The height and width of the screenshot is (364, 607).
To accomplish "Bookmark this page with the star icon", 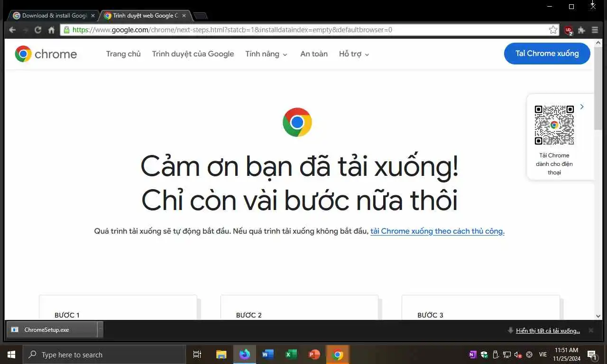I will click(553, 30).
